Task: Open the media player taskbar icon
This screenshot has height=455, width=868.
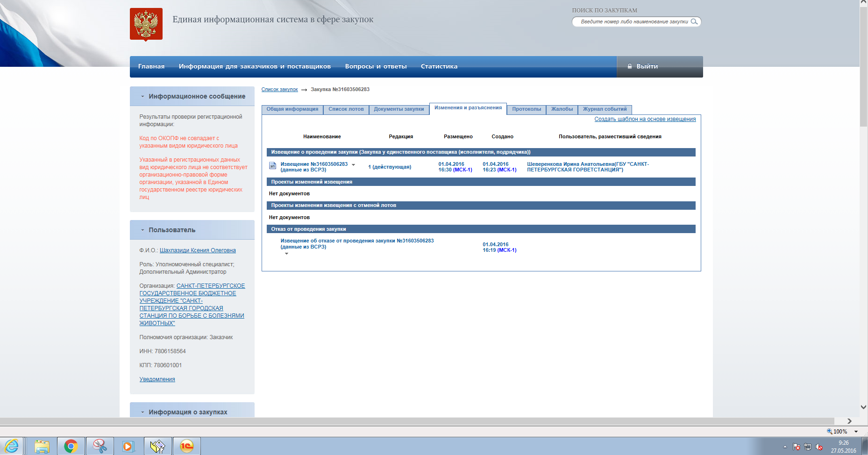Action: pyautogui.click(x=128, y=446)
